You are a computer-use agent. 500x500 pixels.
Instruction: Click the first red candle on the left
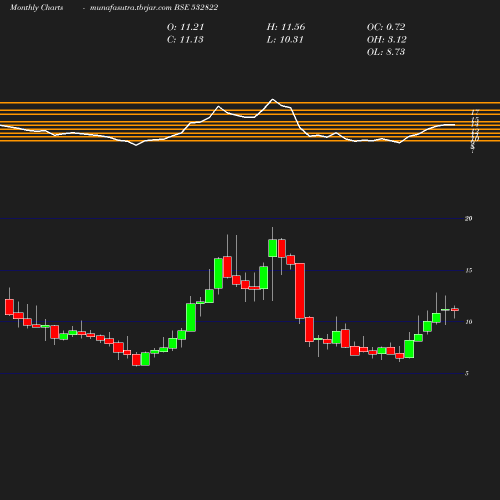coord(9,307)
